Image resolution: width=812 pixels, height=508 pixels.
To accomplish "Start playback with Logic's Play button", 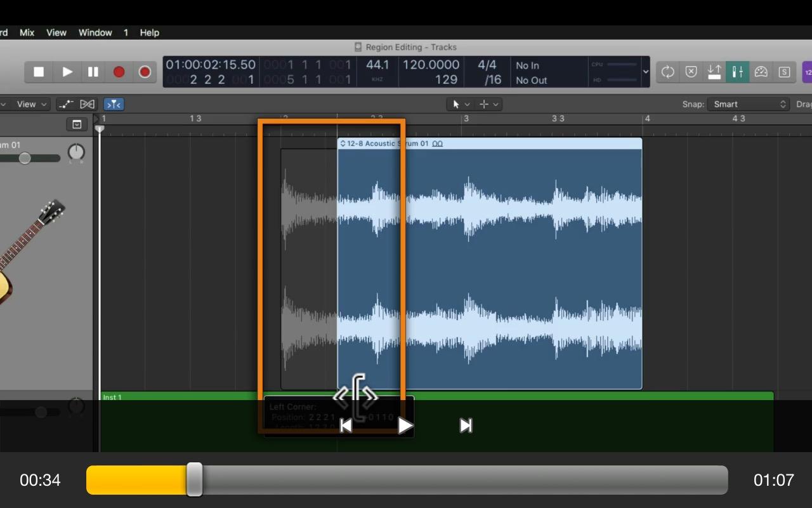I will (x=67, y=72).
